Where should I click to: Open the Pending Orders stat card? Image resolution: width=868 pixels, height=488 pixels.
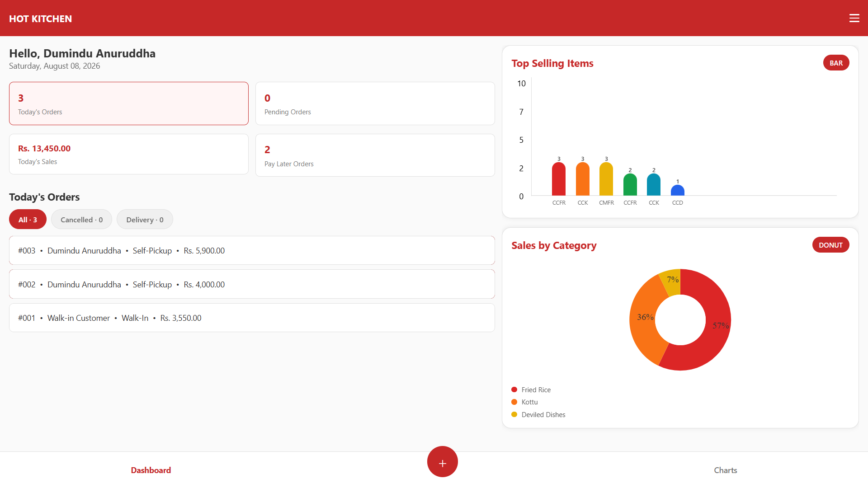point(375,103)
